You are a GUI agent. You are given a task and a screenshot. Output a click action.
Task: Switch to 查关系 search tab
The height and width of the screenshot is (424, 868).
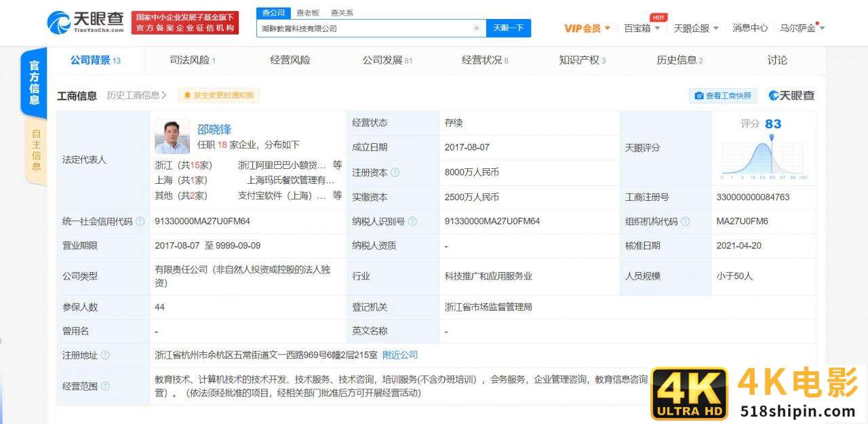pyautogui.click(x=342, y=13)
